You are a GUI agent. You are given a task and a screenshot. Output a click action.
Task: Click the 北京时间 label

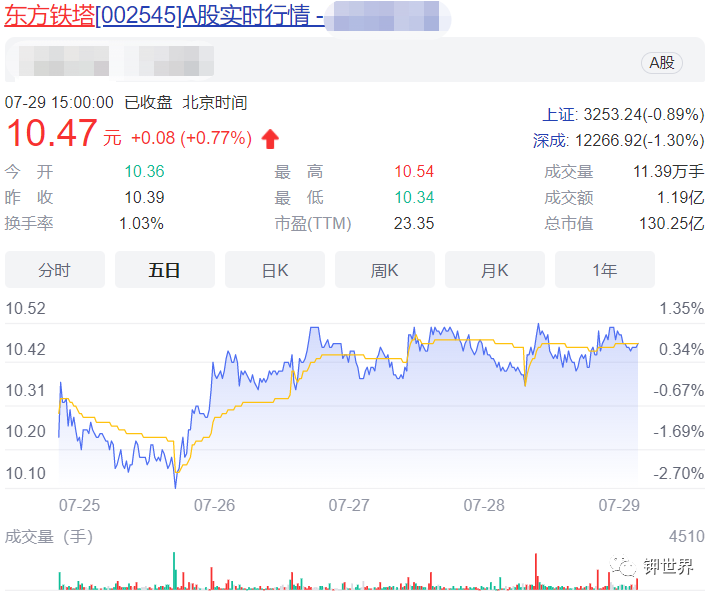(x=215, y=102)
